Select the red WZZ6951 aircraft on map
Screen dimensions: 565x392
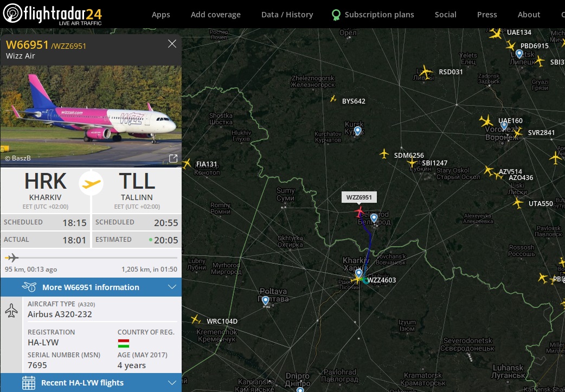tap(359, 212)
